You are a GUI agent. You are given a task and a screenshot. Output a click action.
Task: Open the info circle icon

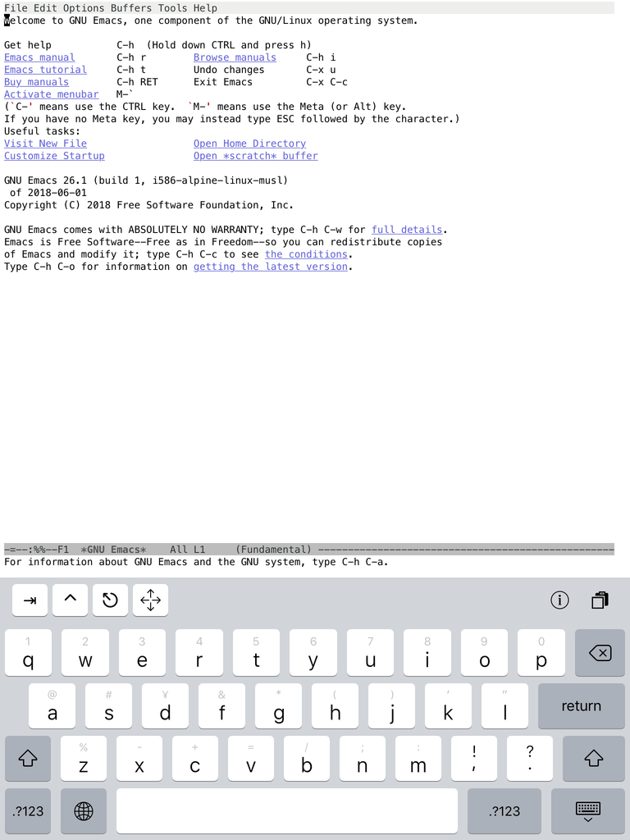click(x=559, y=600)
